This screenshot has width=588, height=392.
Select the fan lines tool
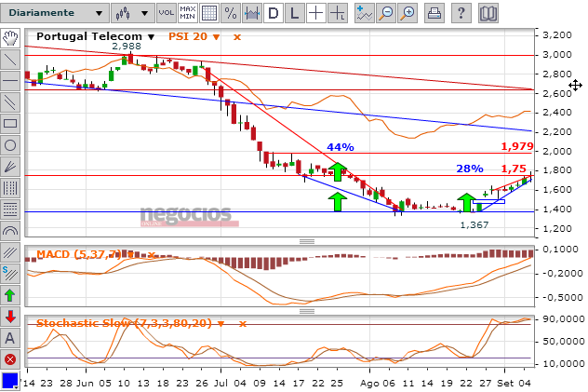point(10,167)
